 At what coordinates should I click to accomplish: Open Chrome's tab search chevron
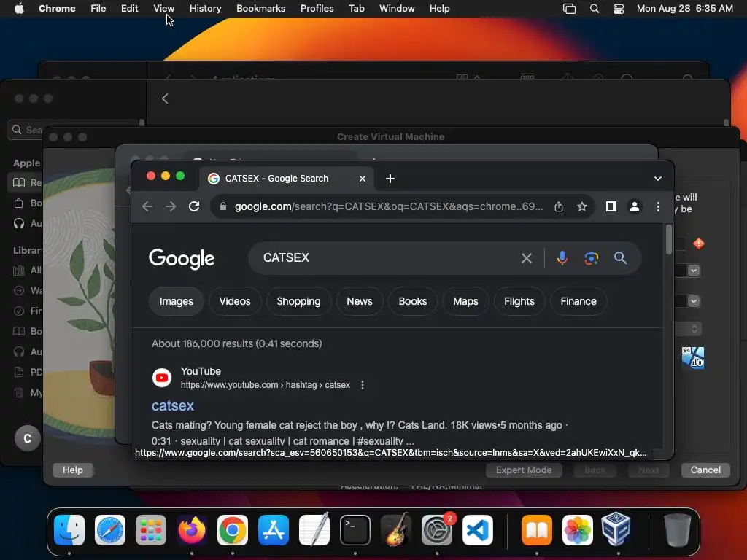coord(658,179)
